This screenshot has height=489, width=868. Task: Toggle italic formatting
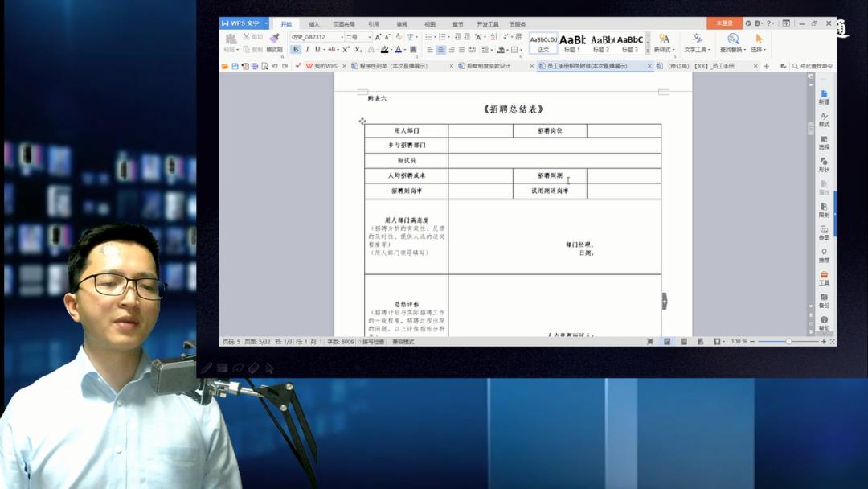[308, 48]
